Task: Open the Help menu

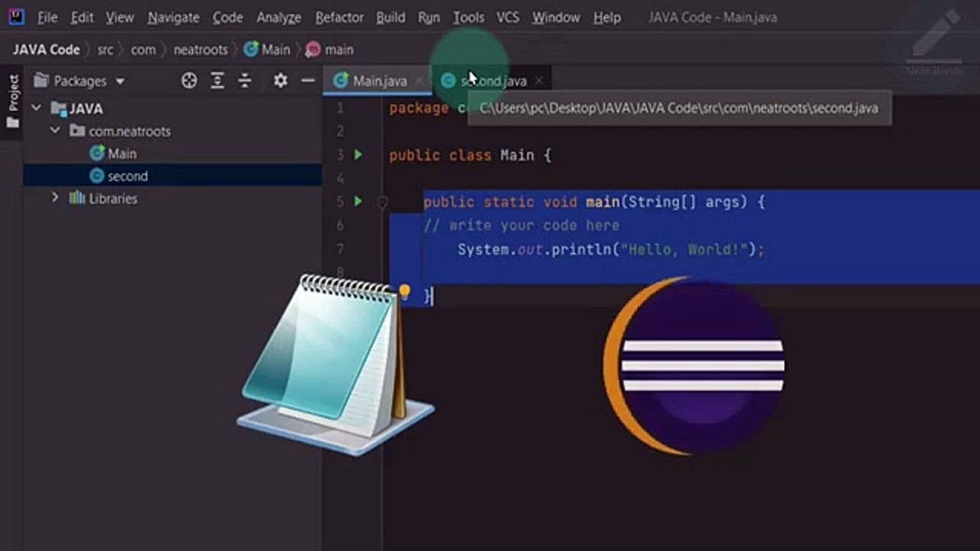Action: (x=606, y=17)
